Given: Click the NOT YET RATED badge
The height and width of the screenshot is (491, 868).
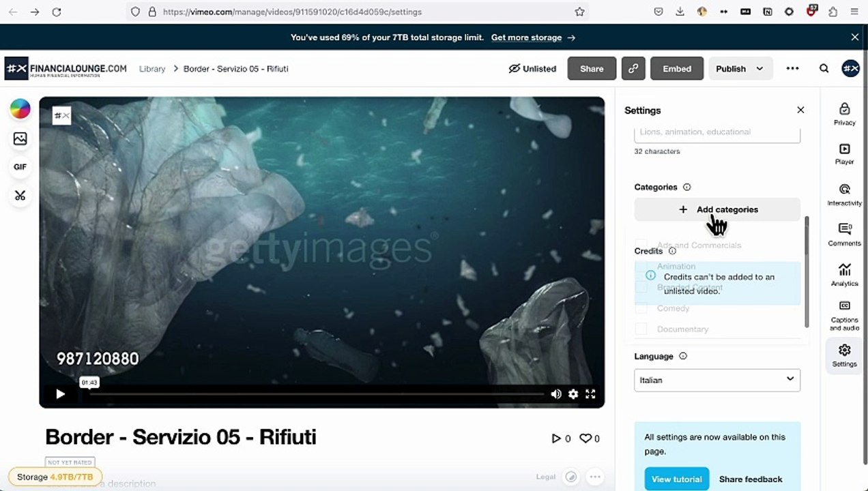Looking at the screenshot, I should [x=70, y=462].
